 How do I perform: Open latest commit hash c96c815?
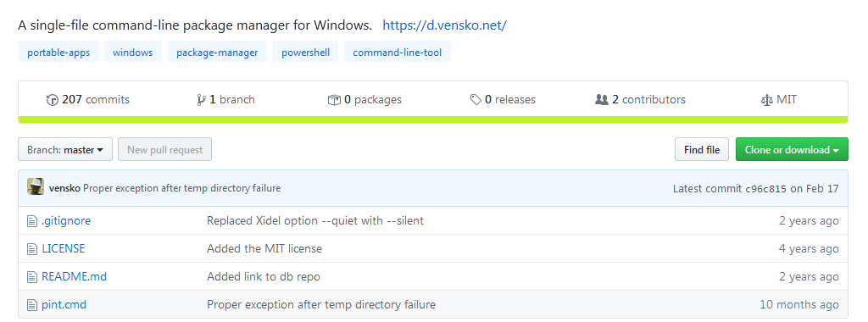765,189
